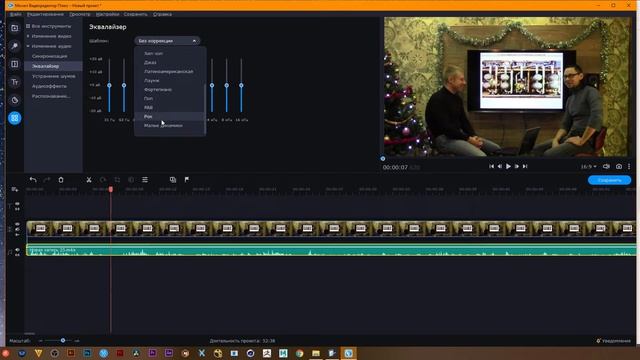Image resolution: width=640 pixels, height=360 pixels.
Task: Step back one frame in preview
Action: coord(500,166)
